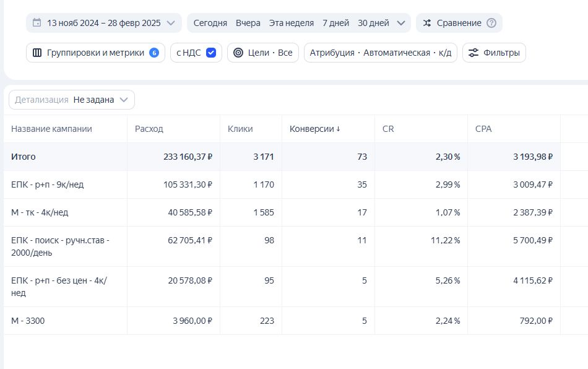Uncheck the с НДС checkbox
This screenshot has width=588, height=369.
(210, 53)
